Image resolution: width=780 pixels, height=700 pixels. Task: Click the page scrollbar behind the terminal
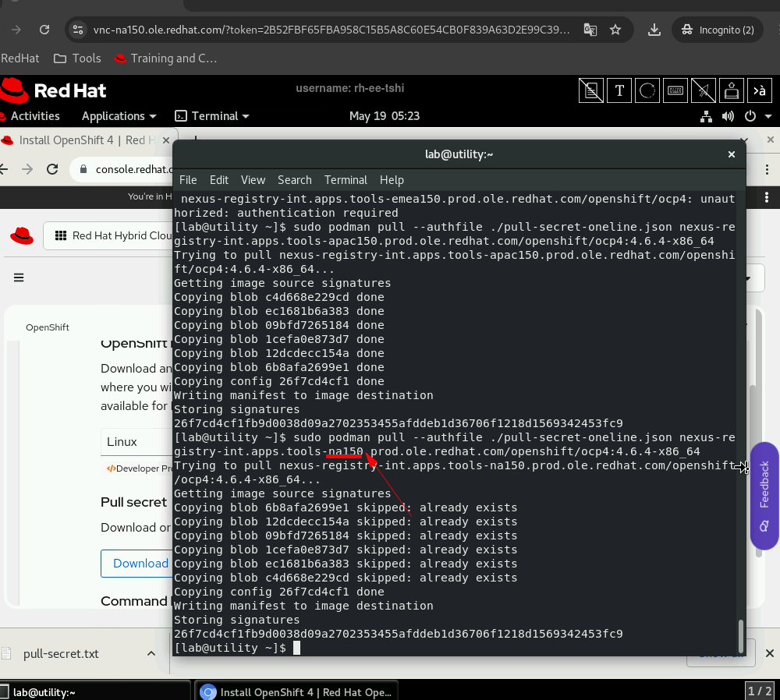[758, 433]
